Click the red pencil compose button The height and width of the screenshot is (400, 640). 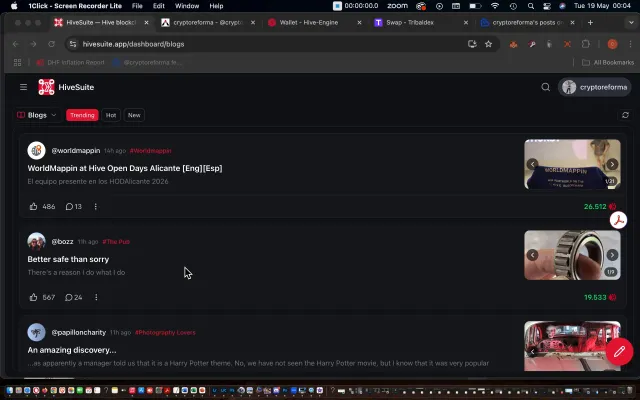[619, 351]
